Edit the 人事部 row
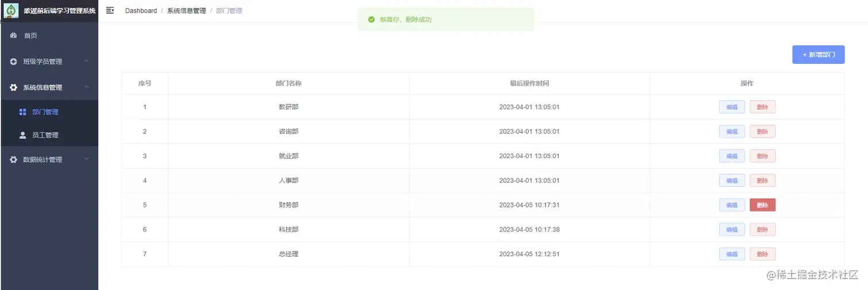 coord(732,181)
